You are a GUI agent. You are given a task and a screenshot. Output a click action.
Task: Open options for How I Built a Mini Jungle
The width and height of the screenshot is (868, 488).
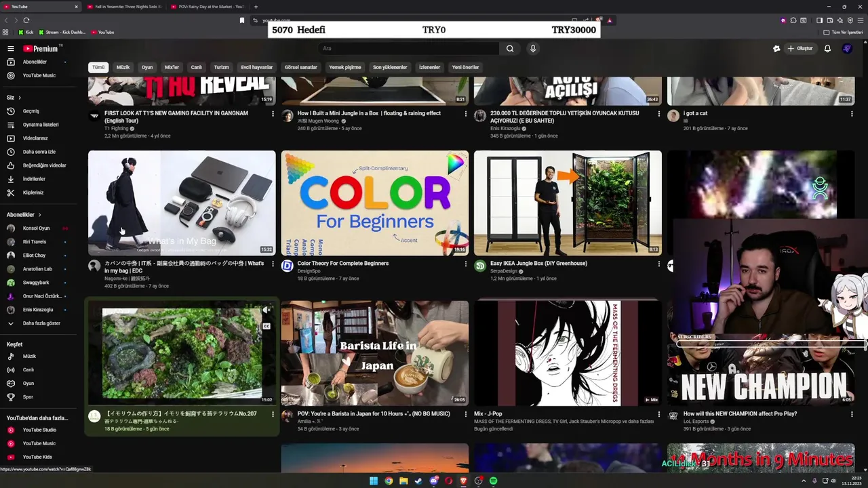[466, 114]
